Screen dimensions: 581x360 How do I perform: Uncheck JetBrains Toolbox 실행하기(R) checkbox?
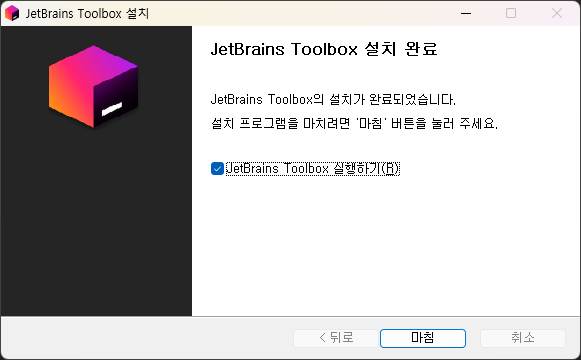click(217, 169)
